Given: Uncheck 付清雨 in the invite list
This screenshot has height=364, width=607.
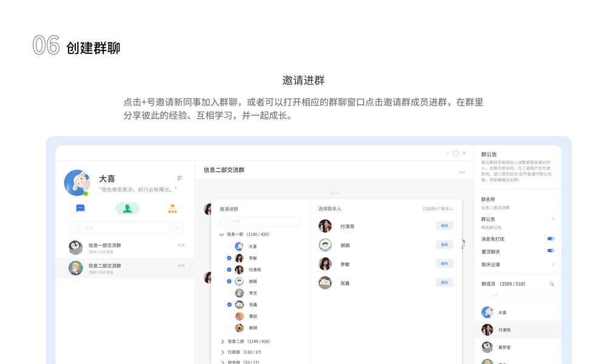Looking at the screenshot, I should [x=229, y=269].
